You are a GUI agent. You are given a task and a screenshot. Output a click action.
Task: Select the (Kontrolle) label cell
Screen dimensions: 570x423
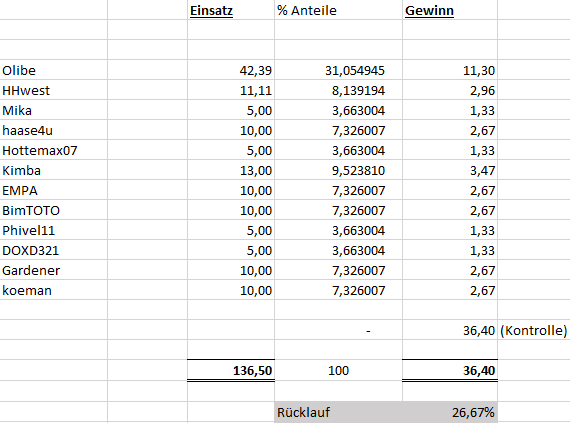tap(534, 330)
